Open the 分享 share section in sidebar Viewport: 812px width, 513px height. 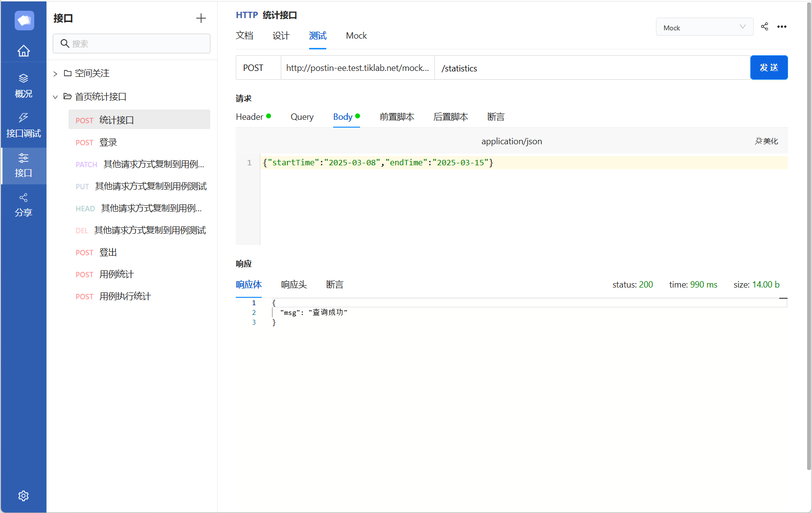[23, 205]
